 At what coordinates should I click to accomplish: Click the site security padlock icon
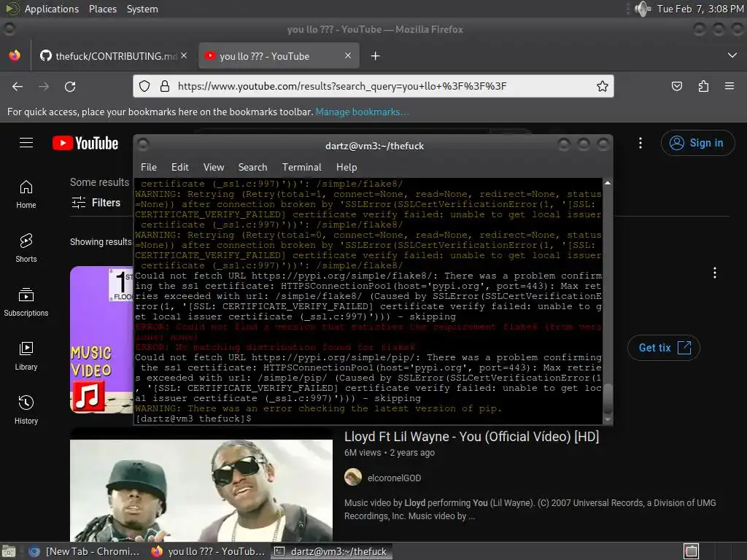[x=164, y=86]
